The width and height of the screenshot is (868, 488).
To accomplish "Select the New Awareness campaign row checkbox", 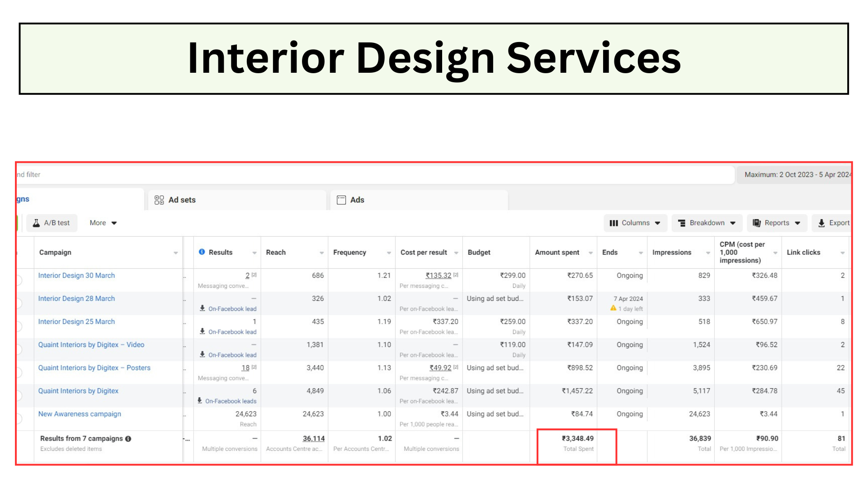I will (x=19, y=418).
